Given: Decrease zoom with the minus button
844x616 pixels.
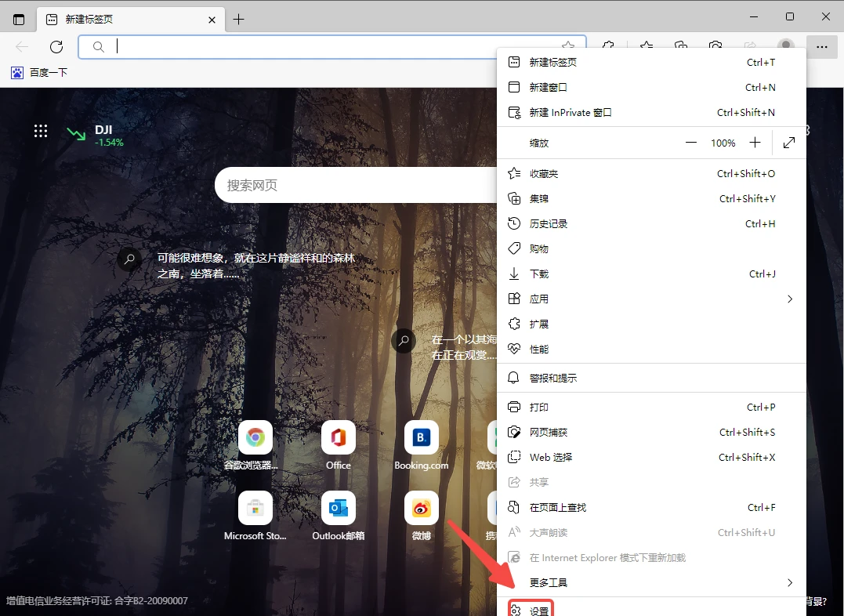Looking at the screenshot, I should [691, 143].
